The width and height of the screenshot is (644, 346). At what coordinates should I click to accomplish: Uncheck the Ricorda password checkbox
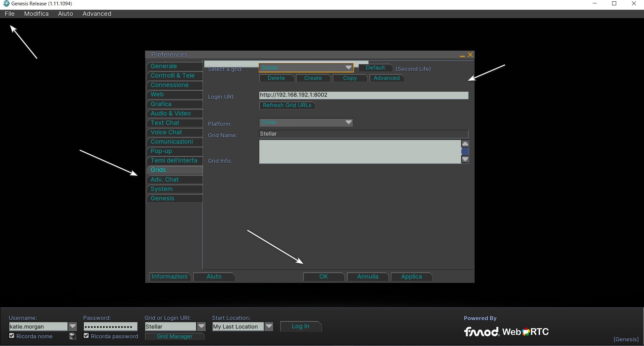tap(86, 336)
